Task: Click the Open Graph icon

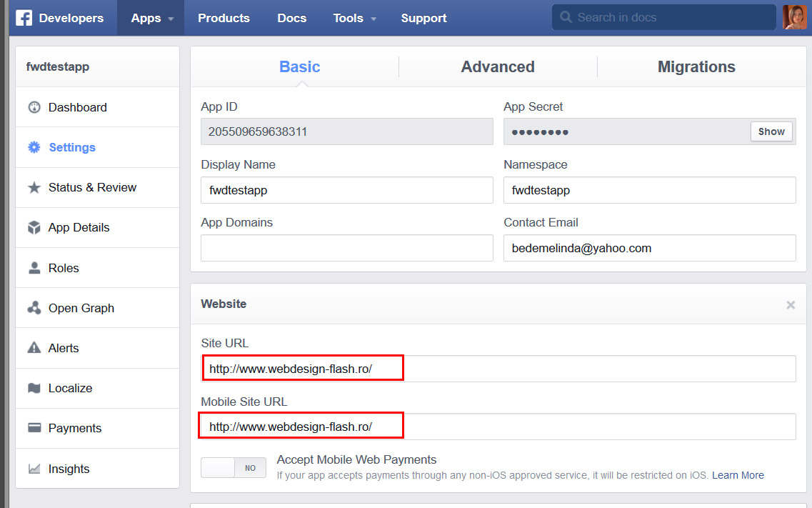Action: 34,309
